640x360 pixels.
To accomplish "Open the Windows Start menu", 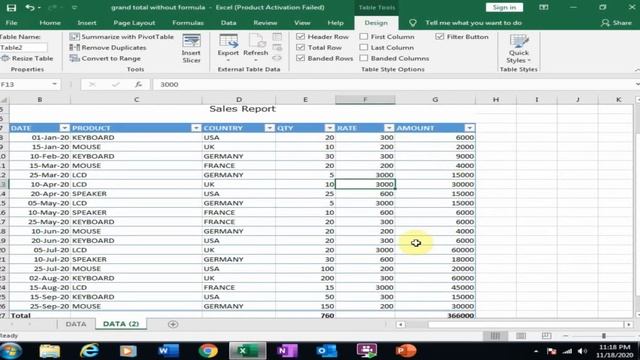I will coord(11,351).
